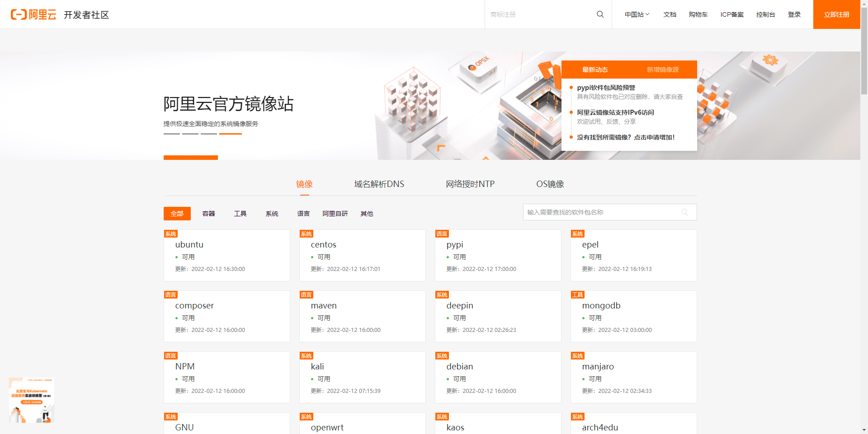Click the 工具 tag on mongodb card
The image size is (868, 434).
578,294
